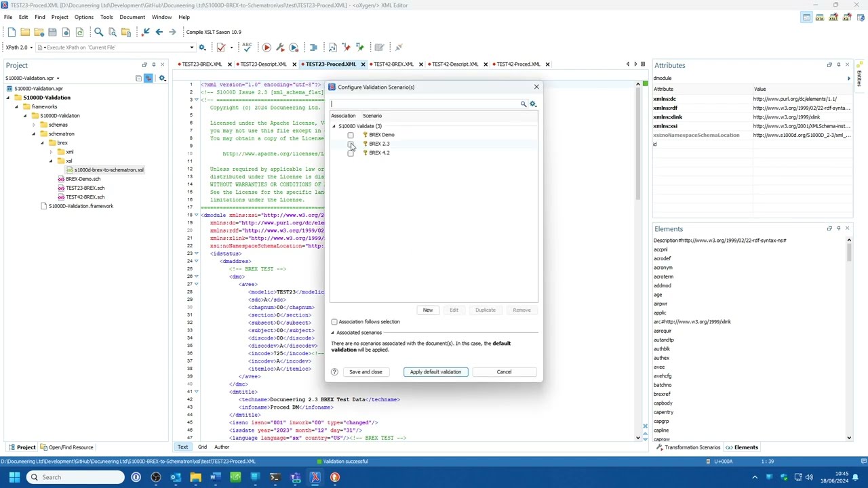Tick the BREX 2.3 scenario checkbox

(x=351, y=144)
